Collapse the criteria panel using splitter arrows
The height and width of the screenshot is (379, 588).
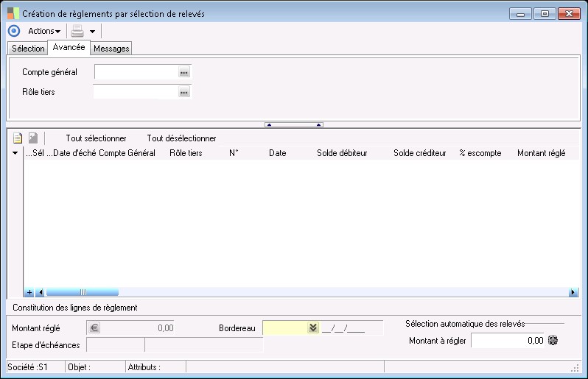pyautogui.click(x=294, y=124)
